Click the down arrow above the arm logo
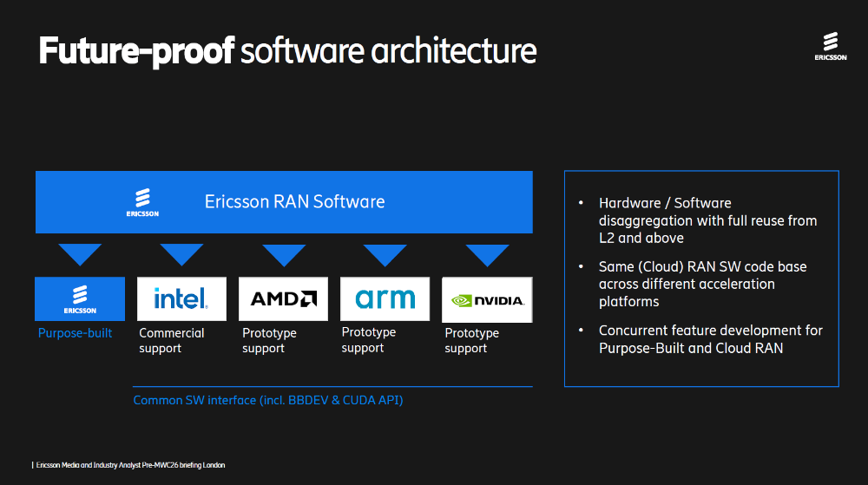Viewport: 868px width, 485px height. pos(385,254)
